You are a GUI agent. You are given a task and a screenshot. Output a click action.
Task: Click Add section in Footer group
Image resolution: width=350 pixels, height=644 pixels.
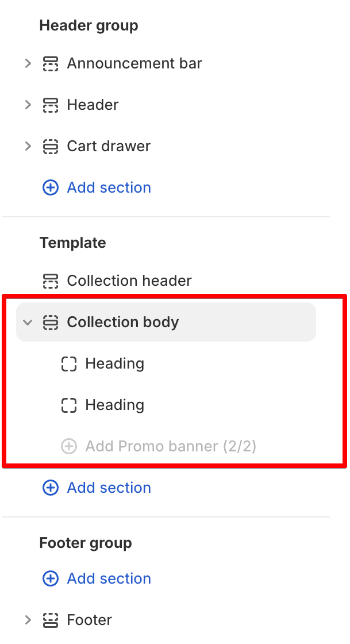pyautogui.click(x=109, y=578)
